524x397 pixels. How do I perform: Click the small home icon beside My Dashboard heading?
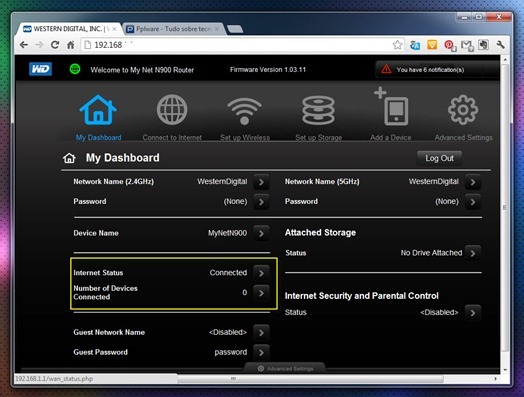tap(69, 158)
